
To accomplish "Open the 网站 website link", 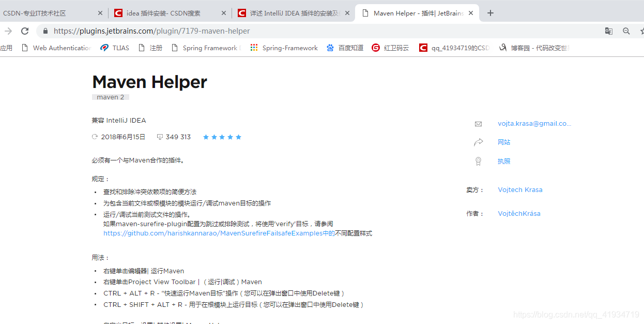I will (x=504, y=142).
